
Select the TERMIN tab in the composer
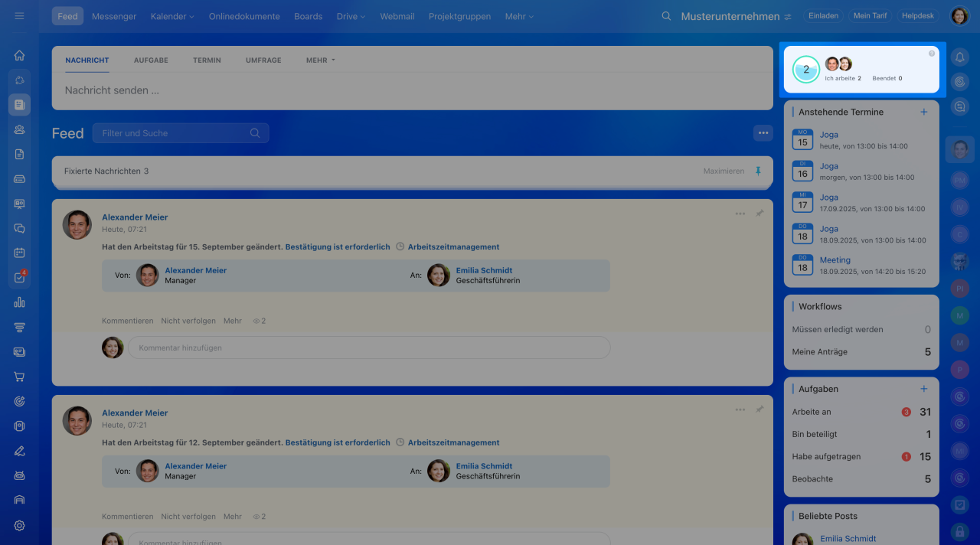tap(207, 60)
